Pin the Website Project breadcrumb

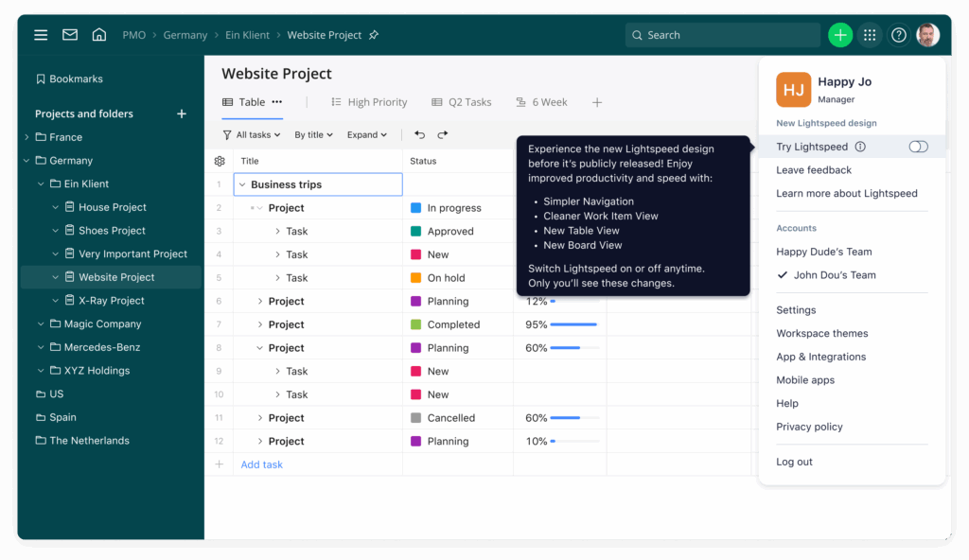tap(374, 35)
